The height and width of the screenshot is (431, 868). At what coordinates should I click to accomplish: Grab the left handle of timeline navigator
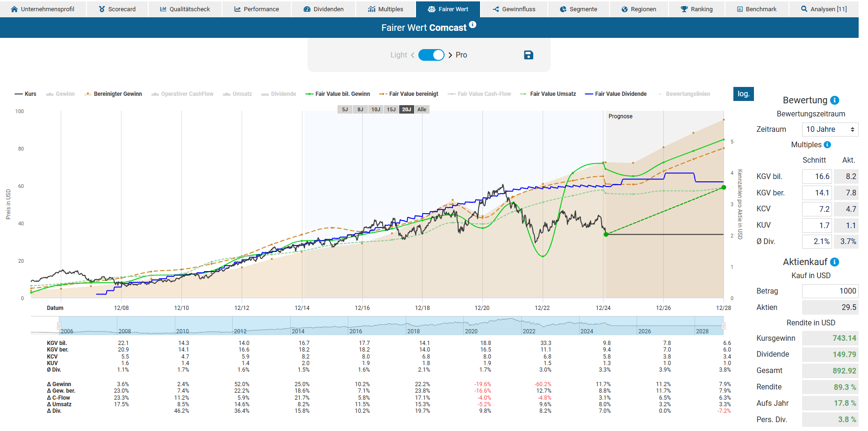tap(59, 325)
